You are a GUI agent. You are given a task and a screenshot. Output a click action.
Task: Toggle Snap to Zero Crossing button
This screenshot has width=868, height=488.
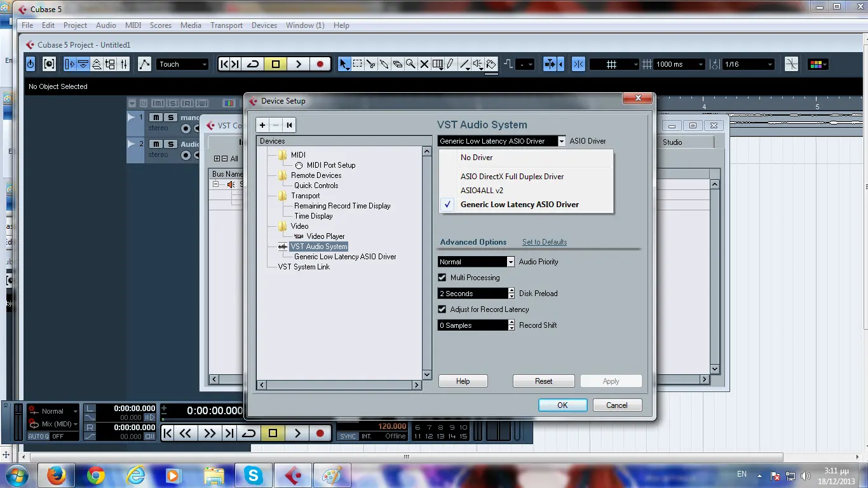[792, 64]
